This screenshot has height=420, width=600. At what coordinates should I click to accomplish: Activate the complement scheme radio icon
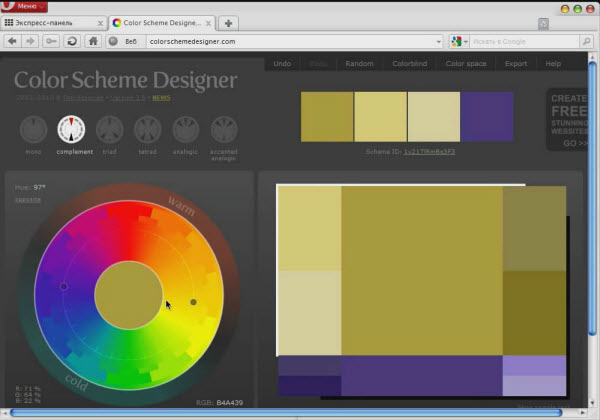[72, 130]
